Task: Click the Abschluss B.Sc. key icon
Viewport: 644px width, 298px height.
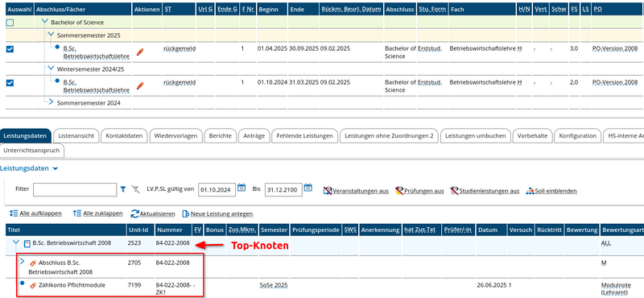Action: [33, 263]
